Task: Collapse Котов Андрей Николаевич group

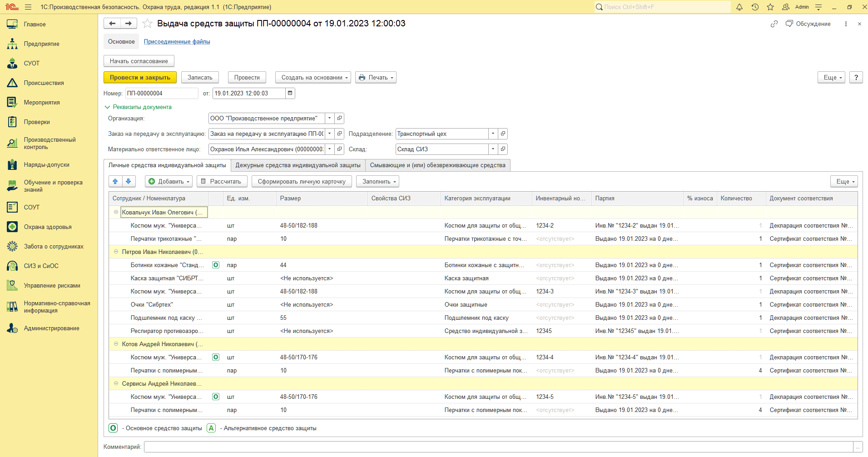Action: tap(116, 344)
